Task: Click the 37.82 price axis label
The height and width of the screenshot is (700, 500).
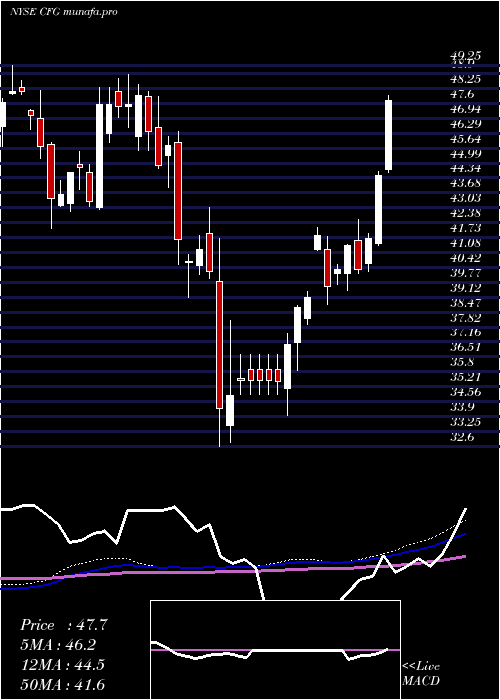Action: tap(466, 317)
